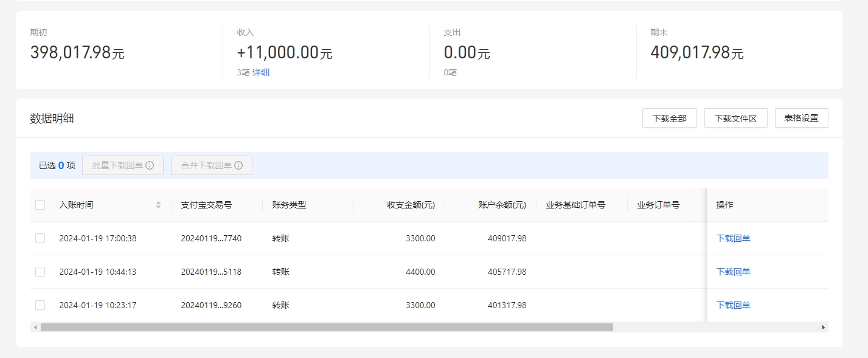Image resolution: width=868 pixels, height=358 pixels.
Task: Select transaction number 20240119...9260
Action: point(211,305)
